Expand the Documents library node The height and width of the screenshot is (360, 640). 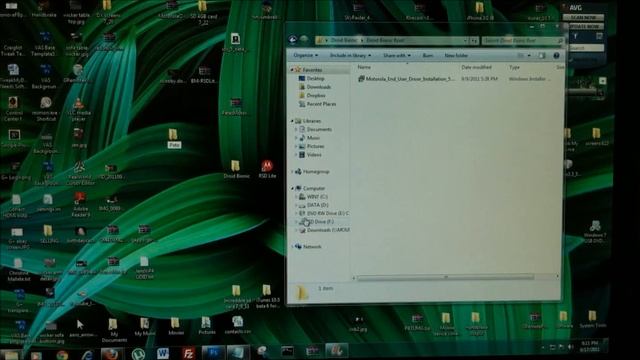pos(296,129)
